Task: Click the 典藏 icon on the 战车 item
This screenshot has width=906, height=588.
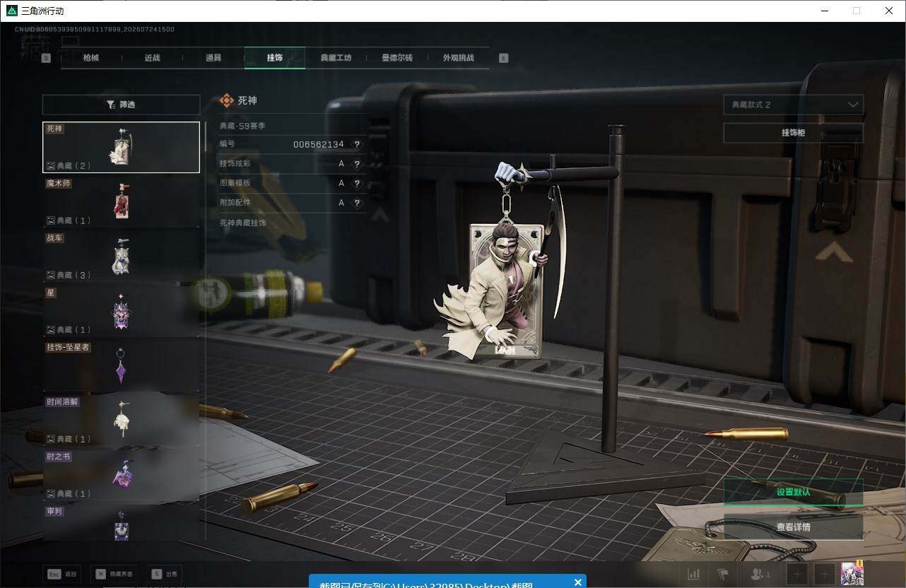Action: coord(51,275)
